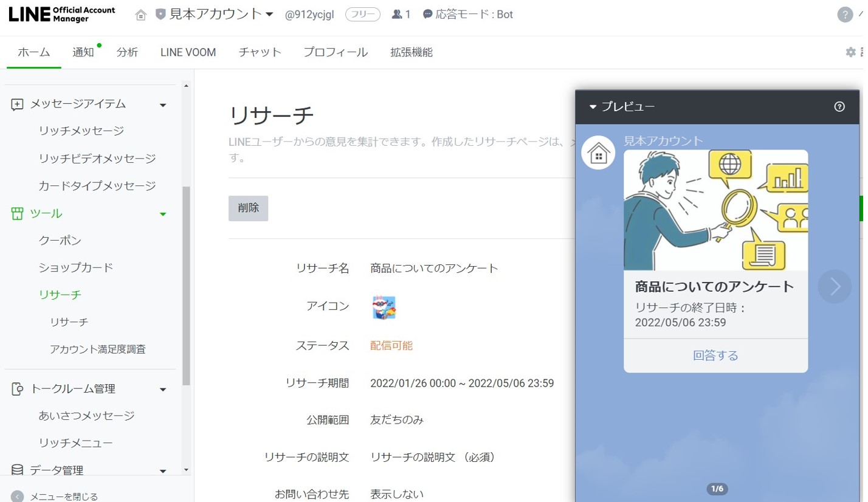Click the メッセージアイテム sidebar icon
The height and width of the screenshot is (502, 868).
click(x=16, y=104)
